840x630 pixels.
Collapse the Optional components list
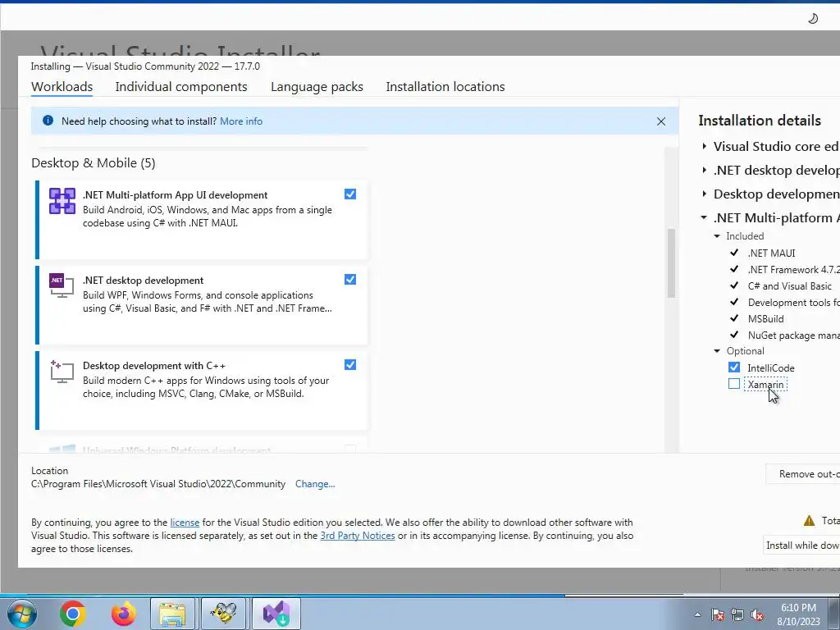click(717, 351)
